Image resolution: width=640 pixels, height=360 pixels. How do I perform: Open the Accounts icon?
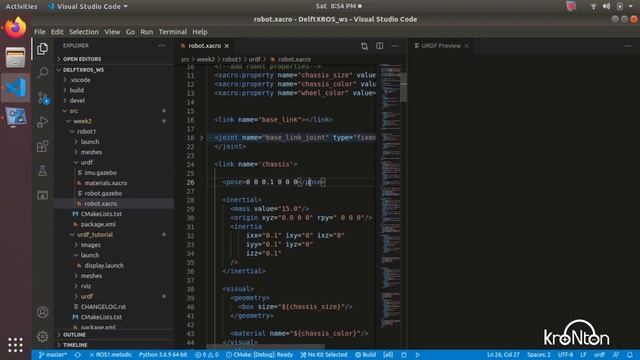pyautogui.click(x=42, y=312)
